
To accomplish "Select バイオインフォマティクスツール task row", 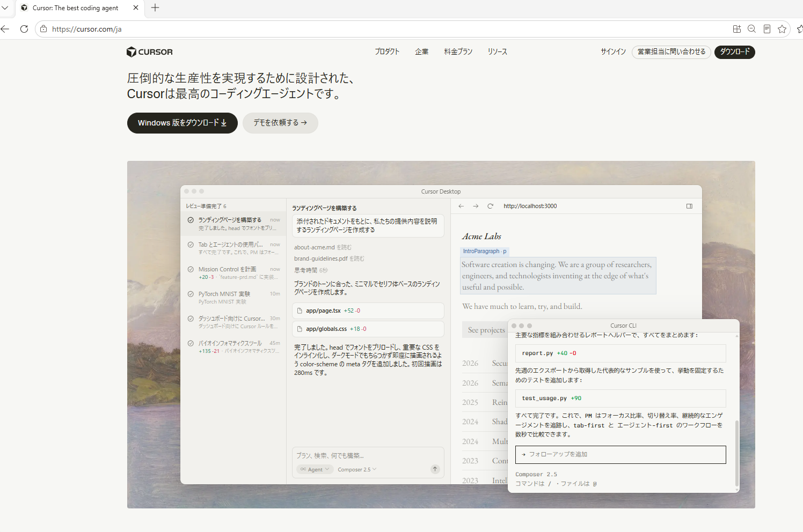I will (x=233, y=346).
